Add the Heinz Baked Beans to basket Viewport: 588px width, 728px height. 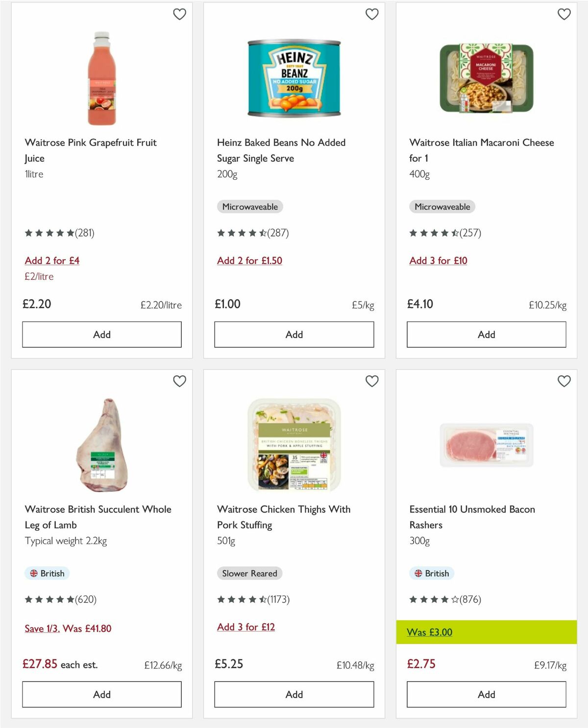click(294, 334)
